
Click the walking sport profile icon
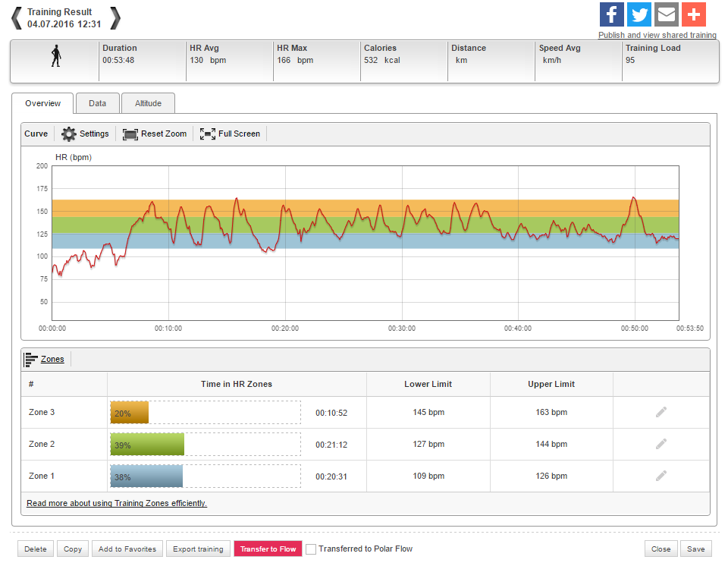tap(56, 55)
